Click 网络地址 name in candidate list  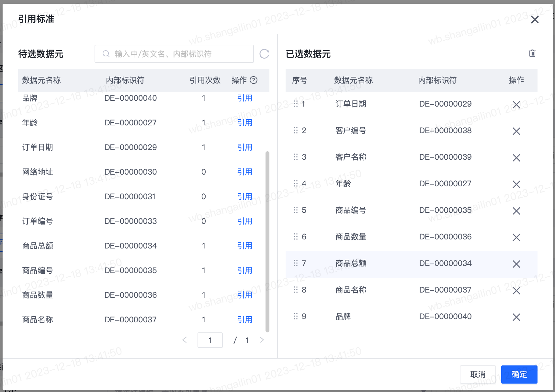(38, 172)
